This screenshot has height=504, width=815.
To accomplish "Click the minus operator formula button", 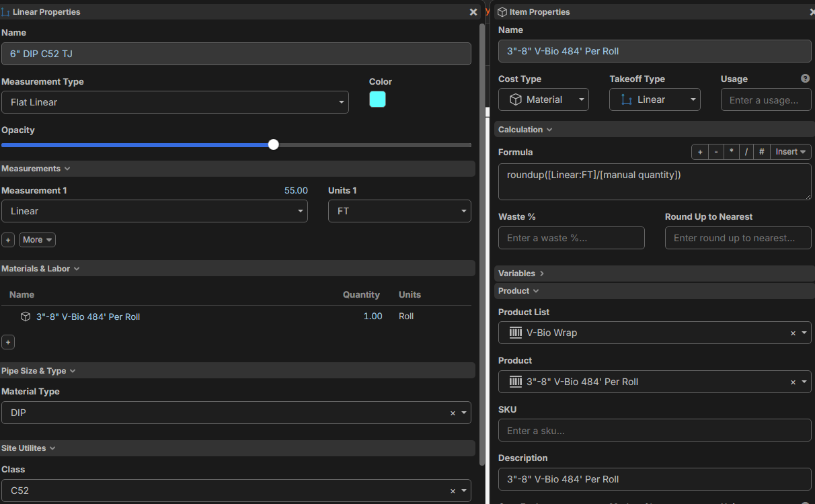I will 716,152.
